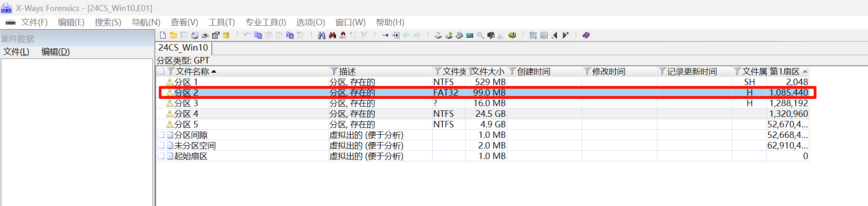Open 文件(L) in case data panel
Screen dimensions: 868x206
pyautogui.click(x=16, y=52)
